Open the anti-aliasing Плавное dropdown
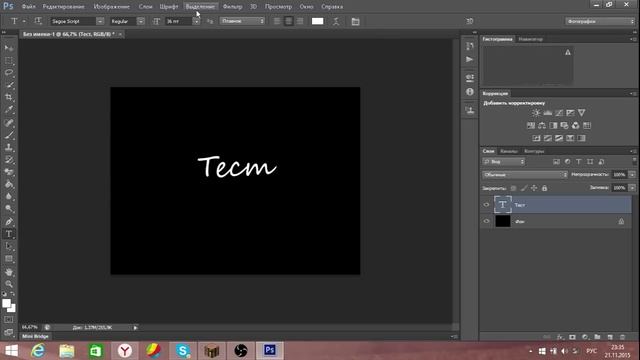Screen dimensions: 640x360 [242, 21]
